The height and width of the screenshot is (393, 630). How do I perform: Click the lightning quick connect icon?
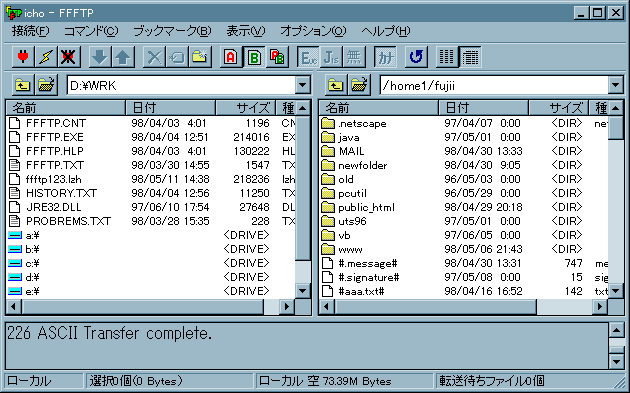click(x=46, y=57)
